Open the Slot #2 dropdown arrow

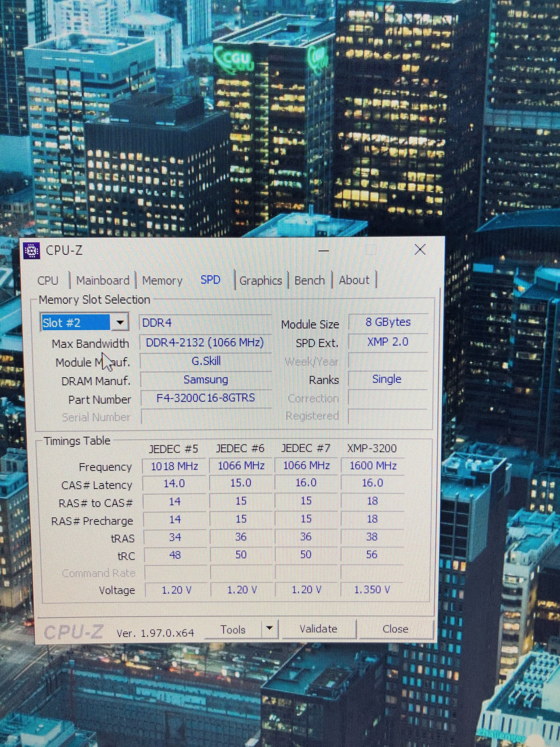pyautogui.click(x=119, y=323)
